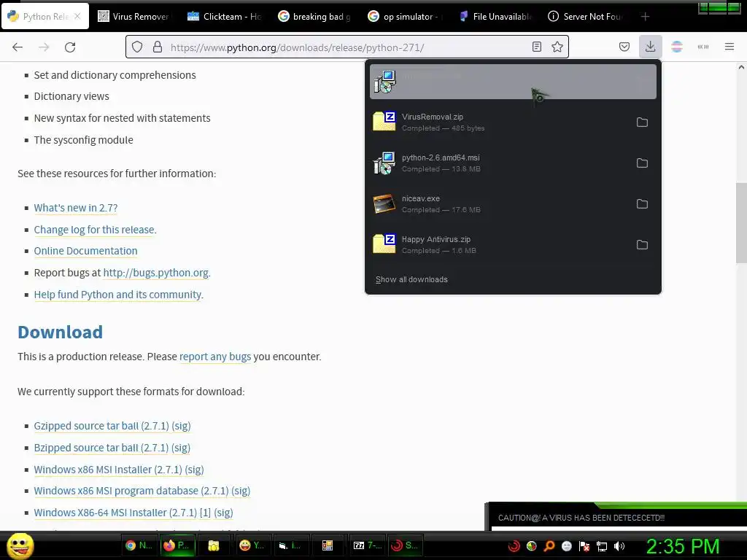Click the network tray icon
This screenshot has width=747, height=560.
click(602, 547)
